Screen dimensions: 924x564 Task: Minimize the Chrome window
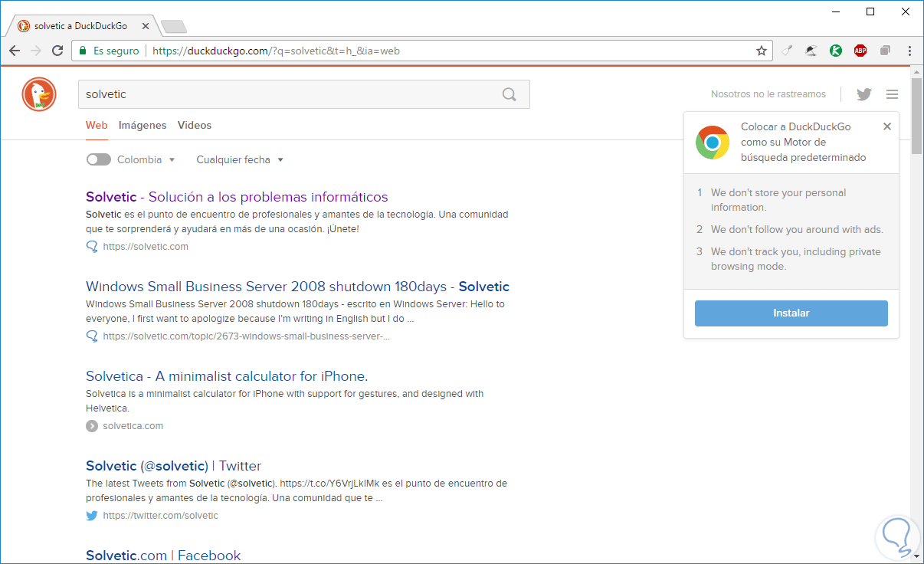click(836, 11)
